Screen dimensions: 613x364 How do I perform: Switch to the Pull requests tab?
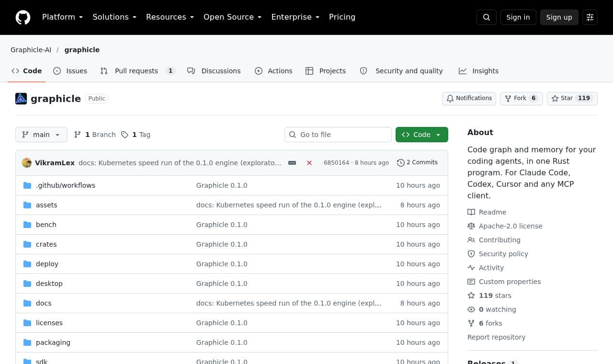pyautogui.click(x=138, y=71)
